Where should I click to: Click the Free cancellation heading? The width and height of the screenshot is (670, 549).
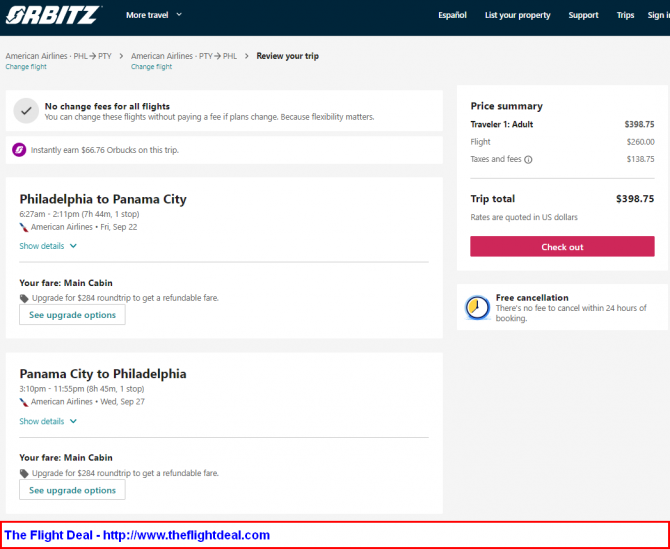(x=532, y=298)
